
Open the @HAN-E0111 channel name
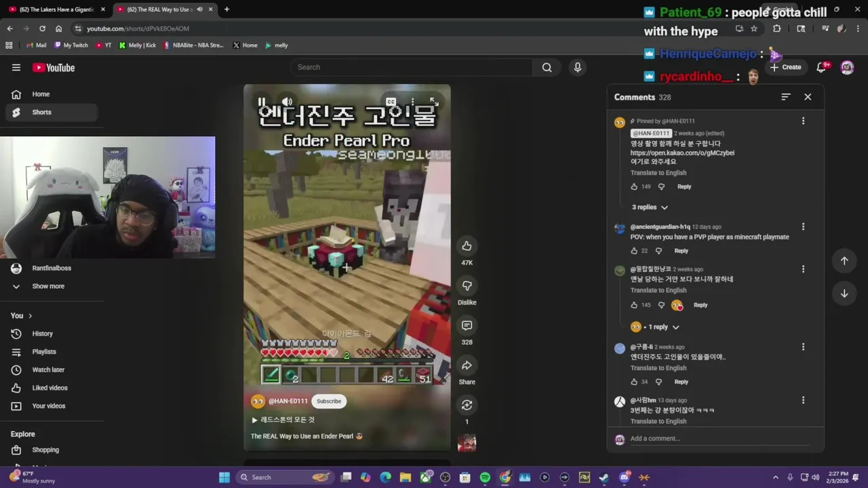[x=288, y=401]
